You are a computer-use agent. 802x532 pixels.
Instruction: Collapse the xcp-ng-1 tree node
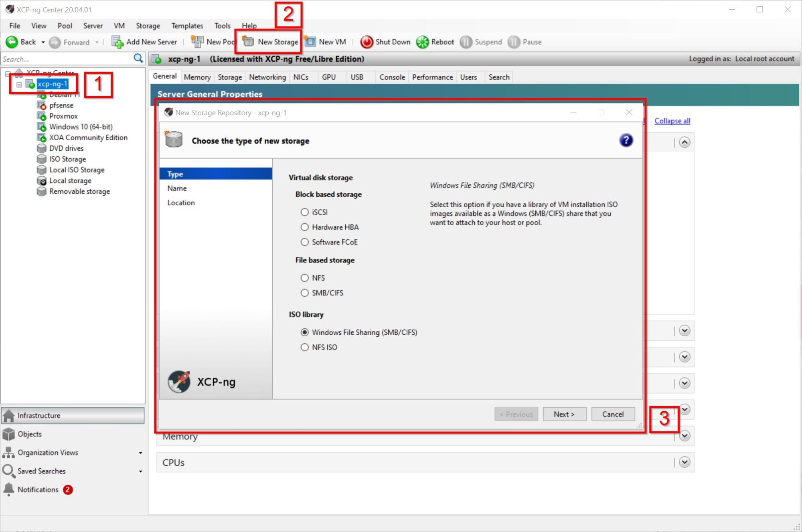[x=19, y=84]
